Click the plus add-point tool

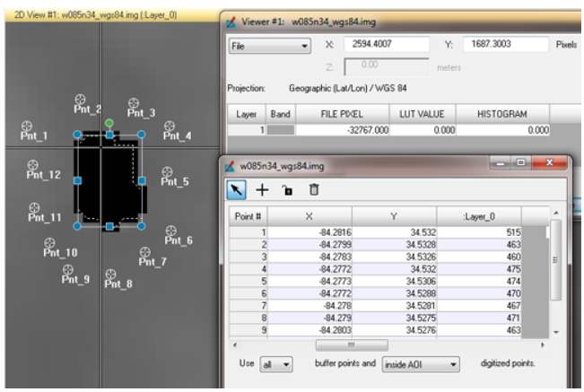click(262, 190)
